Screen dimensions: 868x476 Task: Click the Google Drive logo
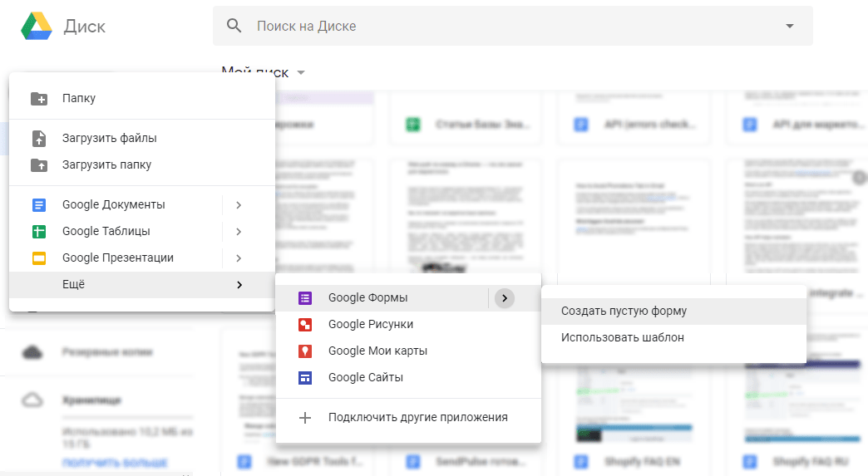click(37, 26)
